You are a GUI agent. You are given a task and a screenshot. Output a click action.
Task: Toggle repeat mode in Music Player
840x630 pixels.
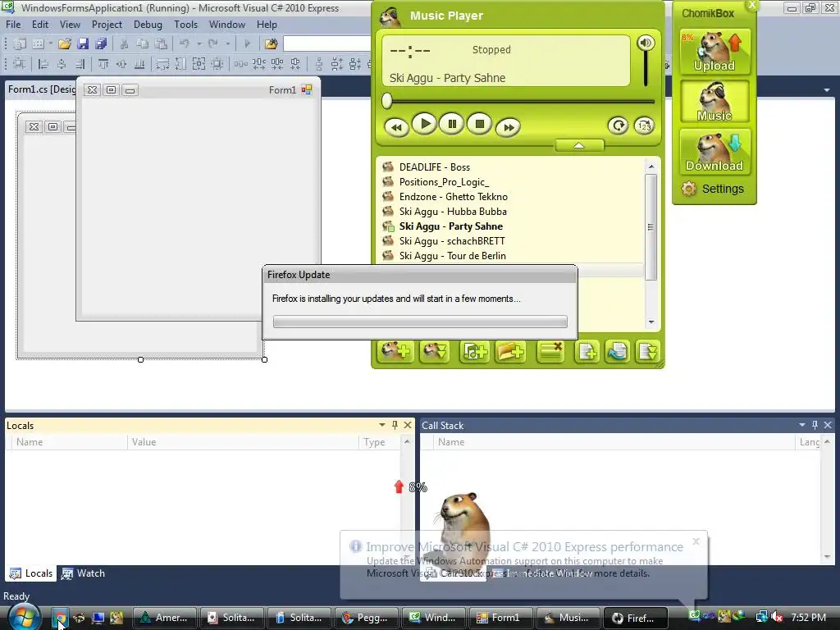pyautogui.click(x=618, y=126)
